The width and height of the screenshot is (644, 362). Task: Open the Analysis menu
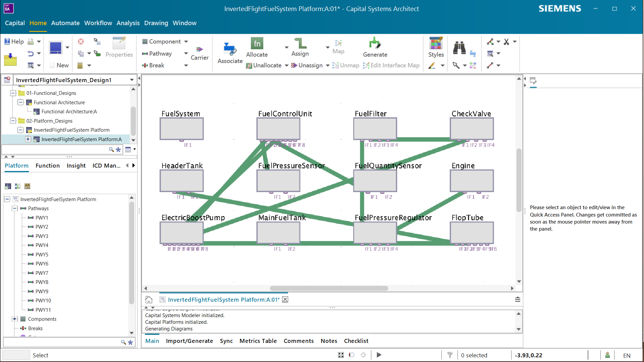point(128,23)
